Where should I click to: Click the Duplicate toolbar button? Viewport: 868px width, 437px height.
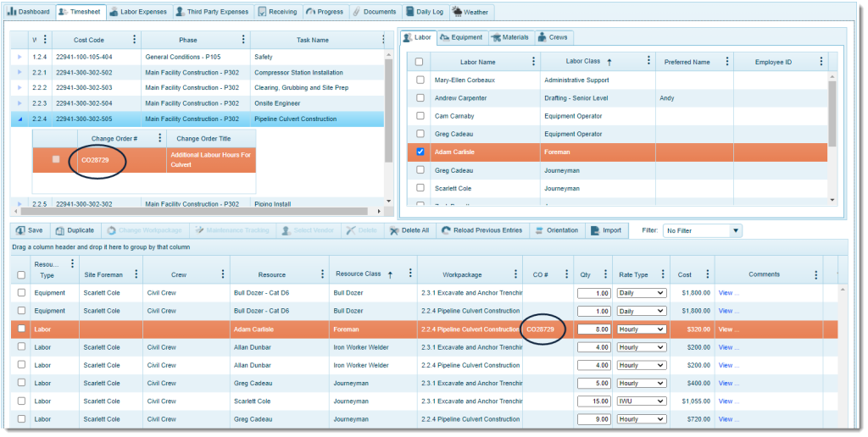(x=75, y=230)
